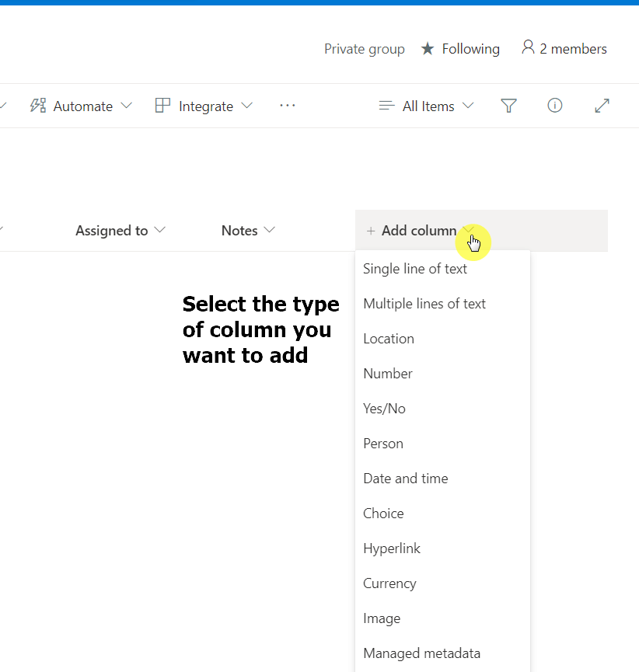The height and width of the screenshot is (672, 639).
Task: Click the Automate toolbar label
Action: point(82,106)
